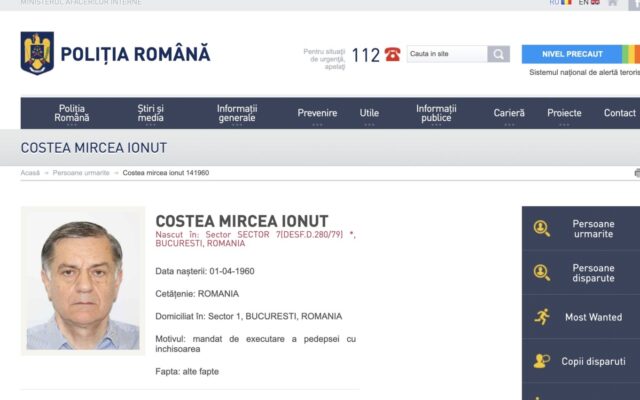Expand the Informații generale menu
This screenshot has width=640, height=400.
click(x=237, y=113)
